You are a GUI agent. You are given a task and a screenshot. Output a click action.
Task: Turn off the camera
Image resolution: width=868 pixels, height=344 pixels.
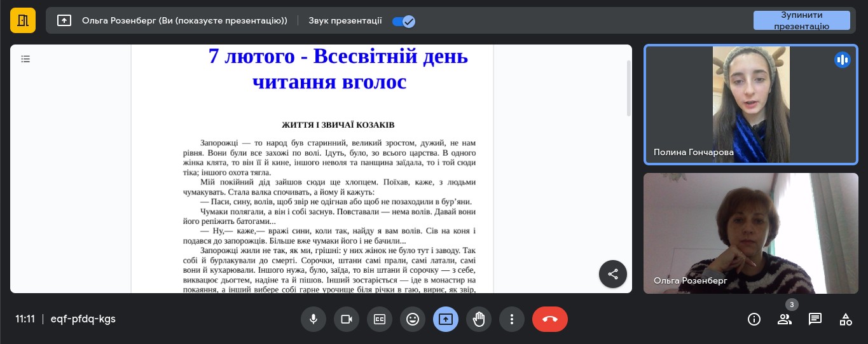pyautogui.click(x=347, y=319)
